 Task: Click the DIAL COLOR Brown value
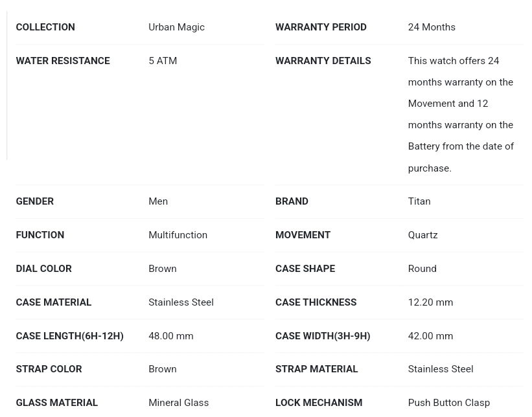(162, 269)
